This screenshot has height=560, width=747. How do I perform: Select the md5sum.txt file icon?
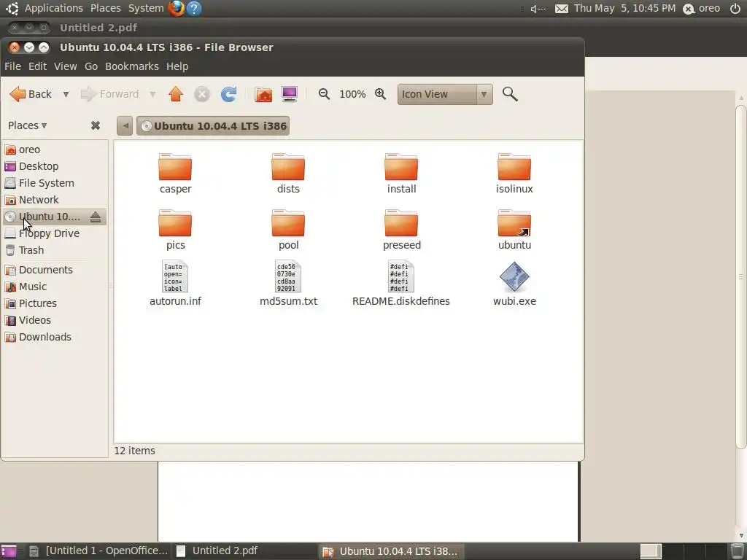click(288, 276)
